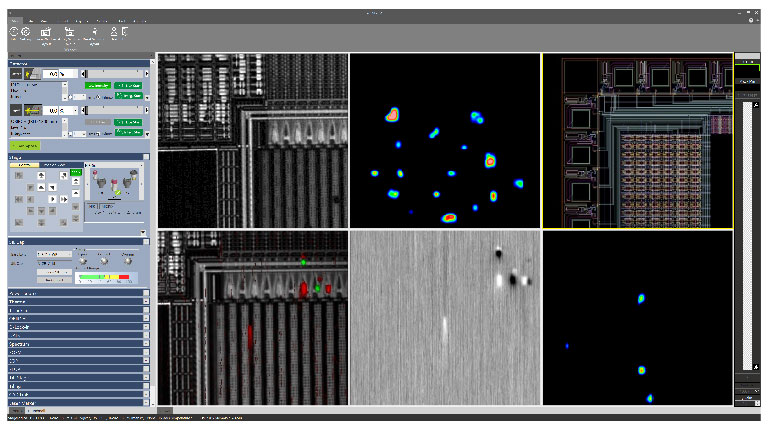Image resolution: width=768 pixels, height=428 pixels.
Task: Open the first laser's power unit dropdown
Action: pos(70,73)
